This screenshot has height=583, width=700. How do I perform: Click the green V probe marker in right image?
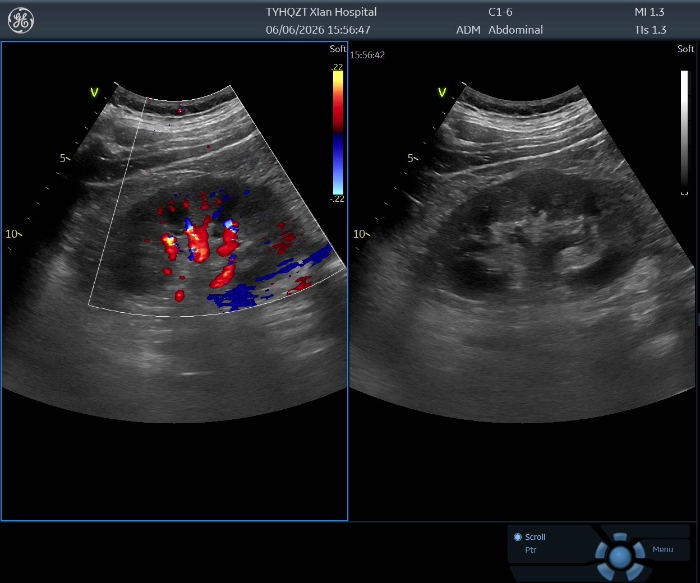442,92
